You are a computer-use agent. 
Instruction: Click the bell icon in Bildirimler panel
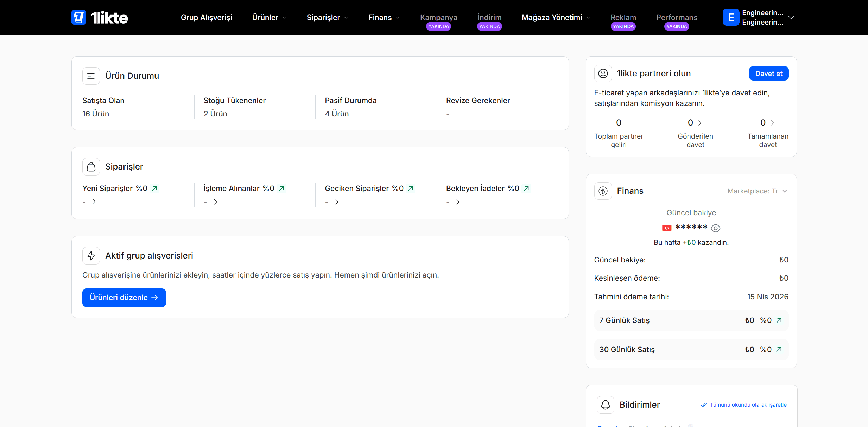point(606,404)
